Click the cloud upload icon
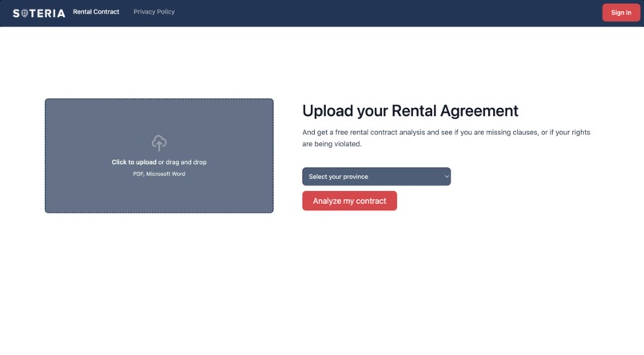This screenshot has width=644, height=355. [159, 143]
